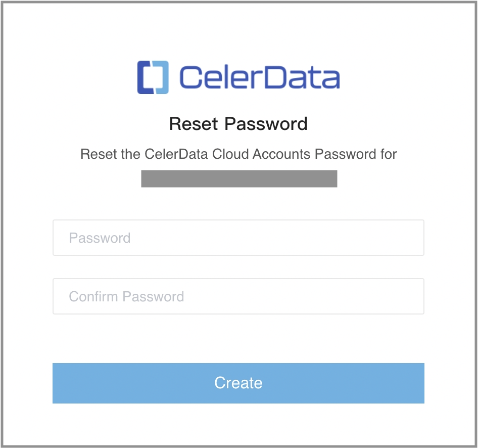
Task: Click the Create label text
Action: point(238,383)
